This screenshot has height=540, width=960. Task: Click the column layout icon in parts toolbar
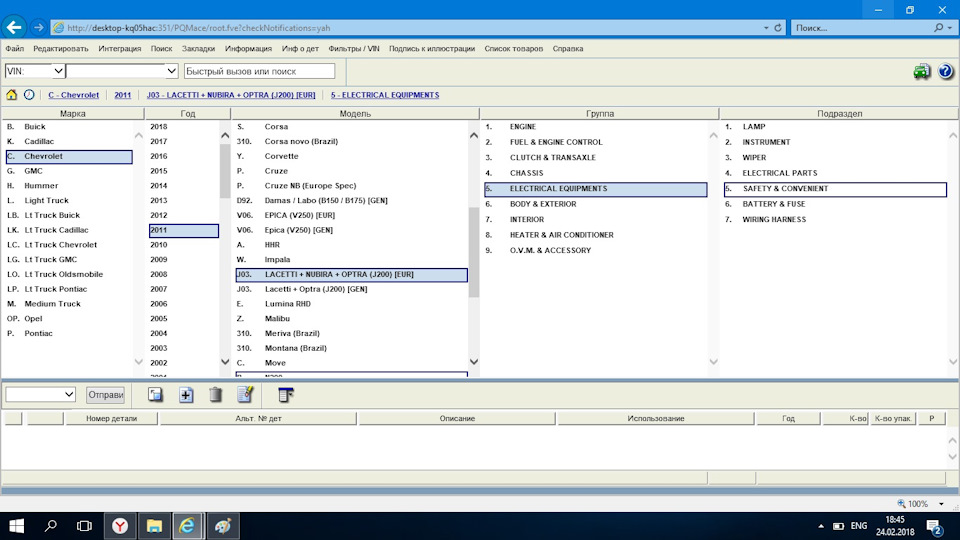click(x=285, y=395)
